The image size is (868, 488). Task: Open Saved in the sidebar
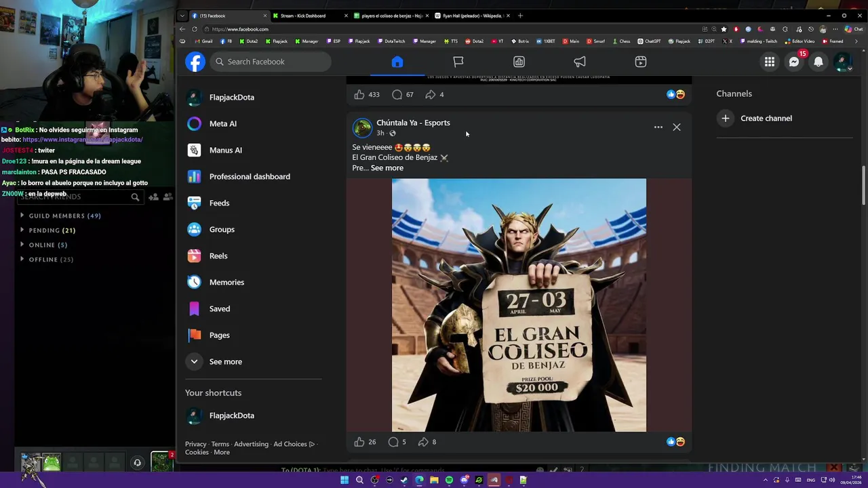click(254, 308)
